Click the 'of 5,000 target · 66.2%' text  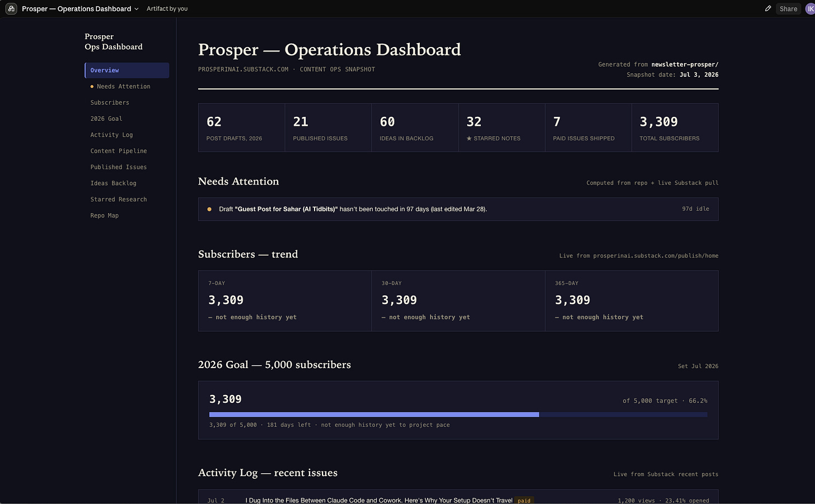pyautogui.click(x=665, y=401)
